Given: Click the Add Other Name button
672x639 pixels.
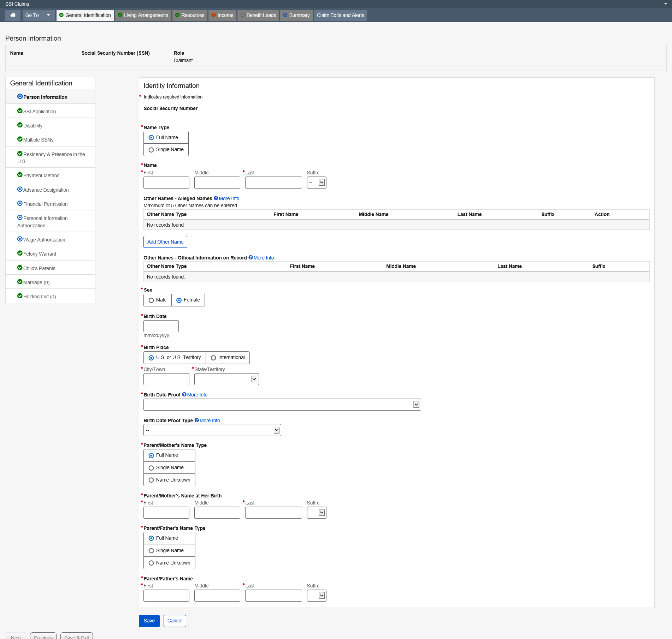Looking at the screenshot, I should click(x=165, y=242).
